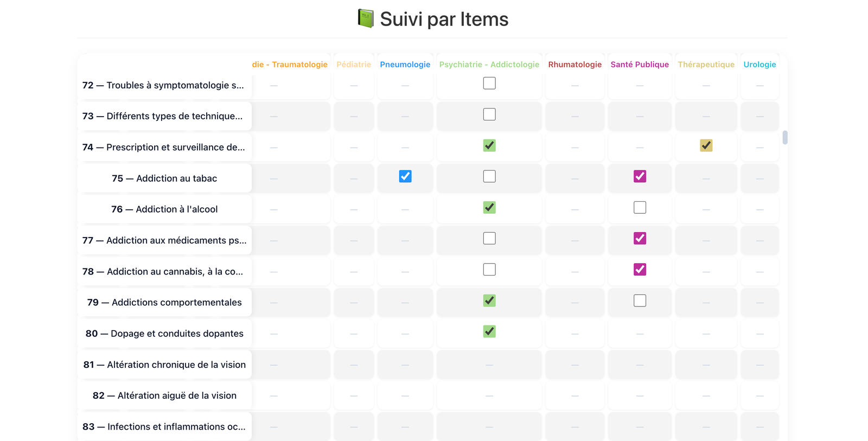Open item 81 Altération chronique de la vision
This screenshot has height=441, width=868.
[x=164, y=365]
